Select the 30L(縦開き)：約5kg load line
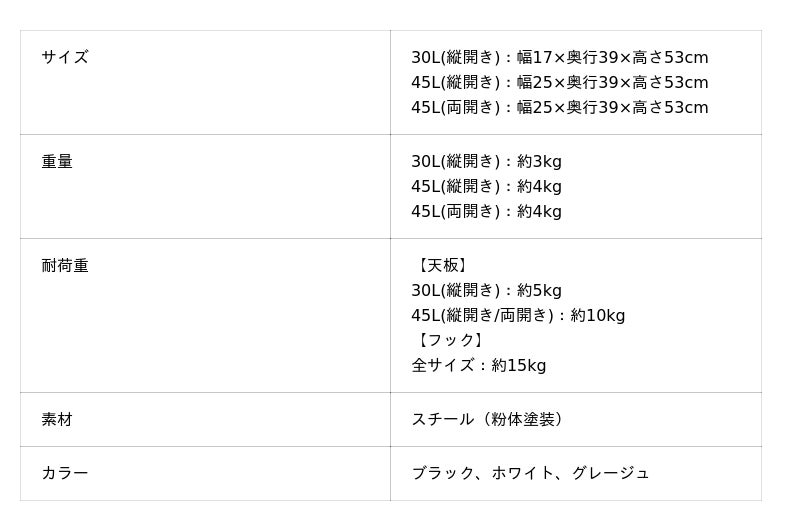800x531 pixels. (x=486, y=291)
